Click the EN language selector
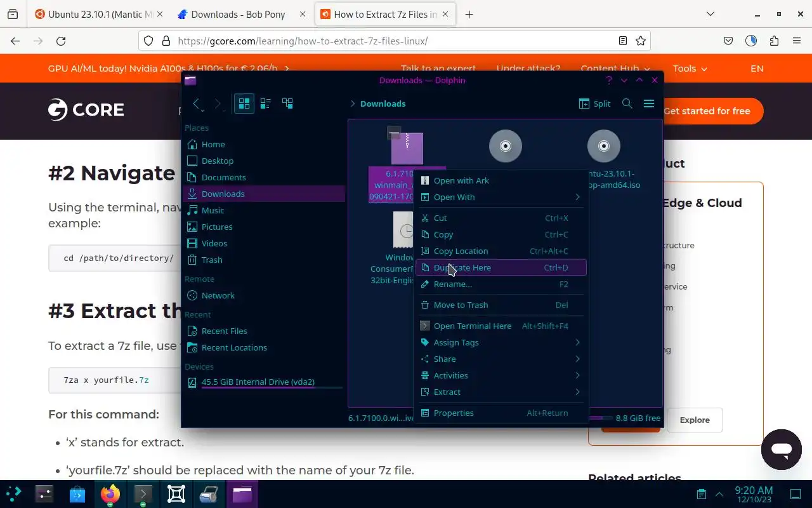Image resolution: width=812 pixels, height=508 pixels. pyautogui.click(x=757, y=69)
